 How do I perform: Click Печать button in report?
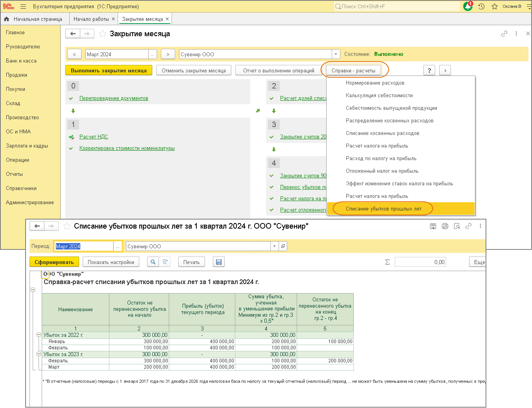click(x=191, y=262)
